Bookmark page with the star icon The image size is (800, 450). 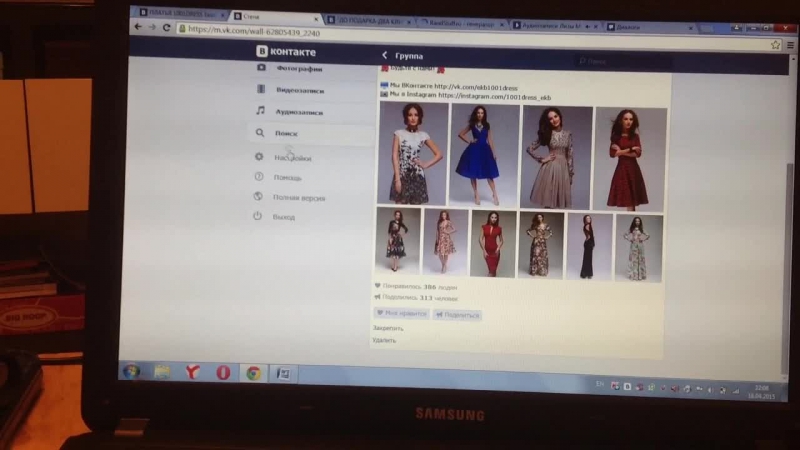tap(775, 45)
